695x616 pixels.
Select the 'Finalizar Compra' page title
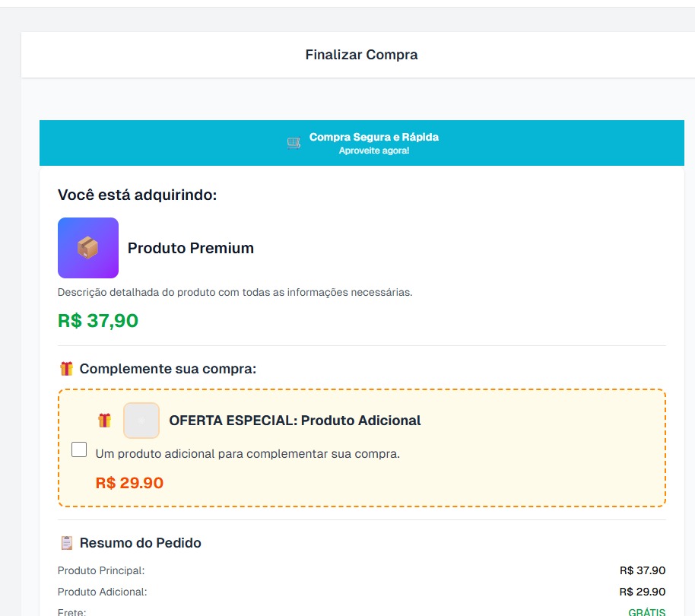pos(361,54)
